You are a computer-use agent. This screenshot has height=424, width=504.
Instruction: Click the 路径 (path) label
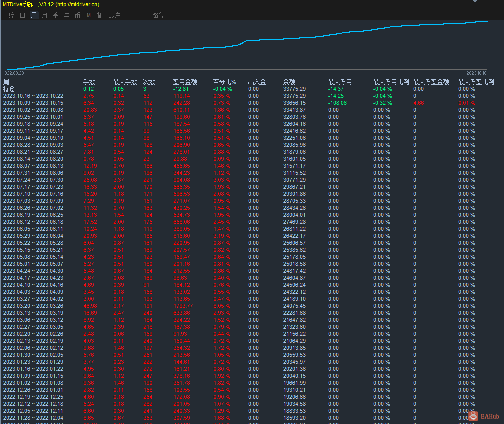point(158,15)
